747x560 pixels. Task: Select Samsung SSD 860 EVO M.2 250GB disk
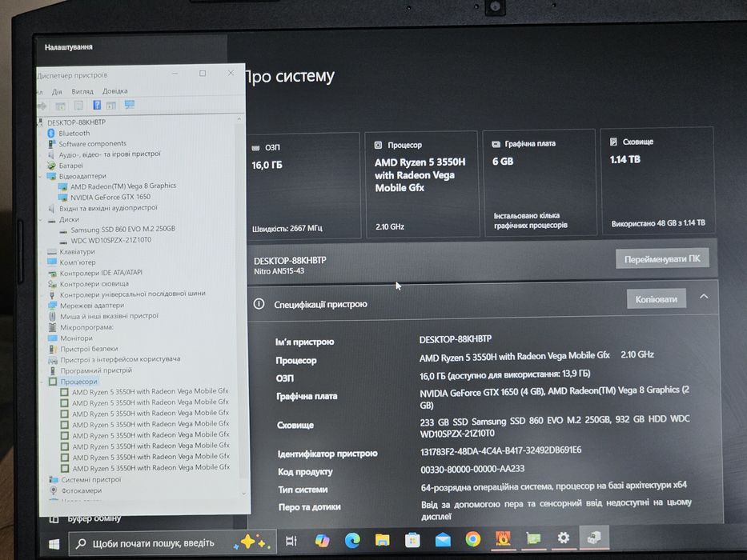pyautogui.click(x=123, y=229)
